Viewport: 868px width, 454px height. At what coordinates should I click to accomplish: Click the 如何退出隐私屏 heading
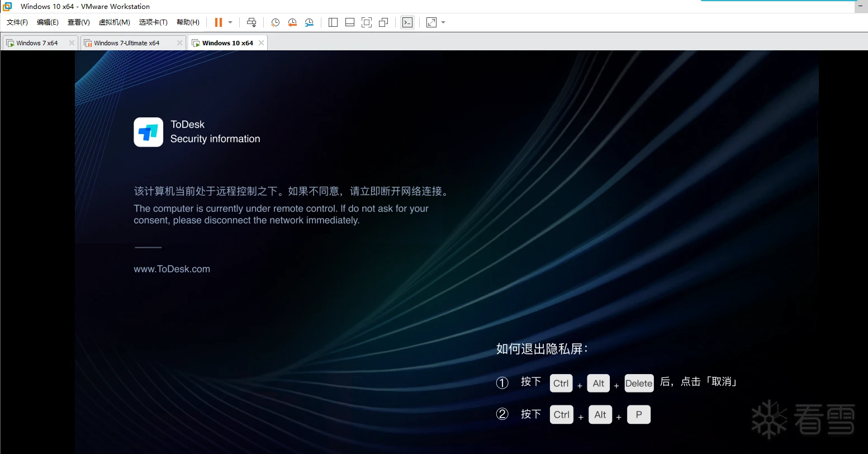[x=542, y=349]
